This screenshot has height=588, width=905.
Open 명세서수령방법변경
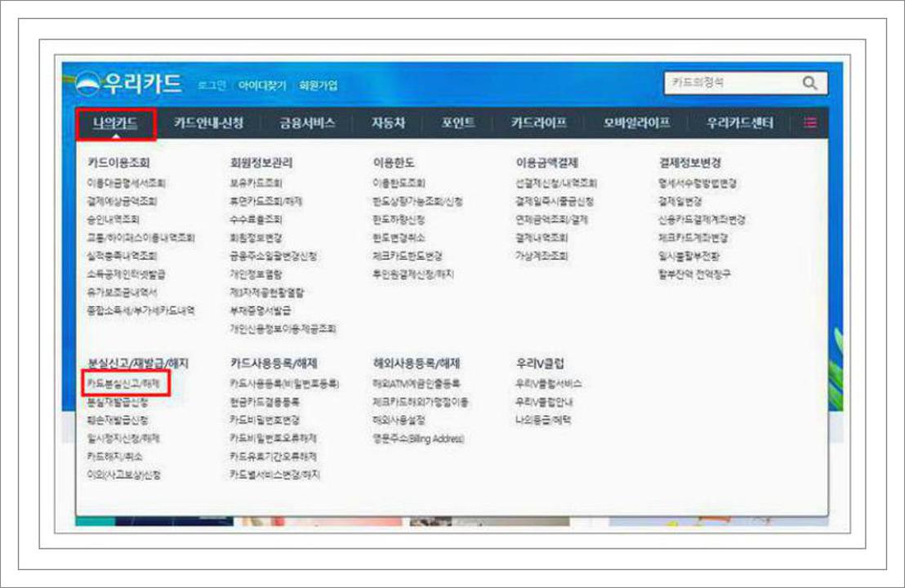point(698,183)
